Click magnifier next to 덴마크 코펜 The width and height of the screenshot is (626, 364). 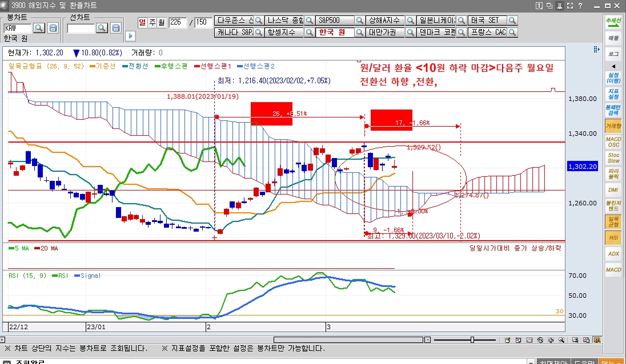point(462,33)
